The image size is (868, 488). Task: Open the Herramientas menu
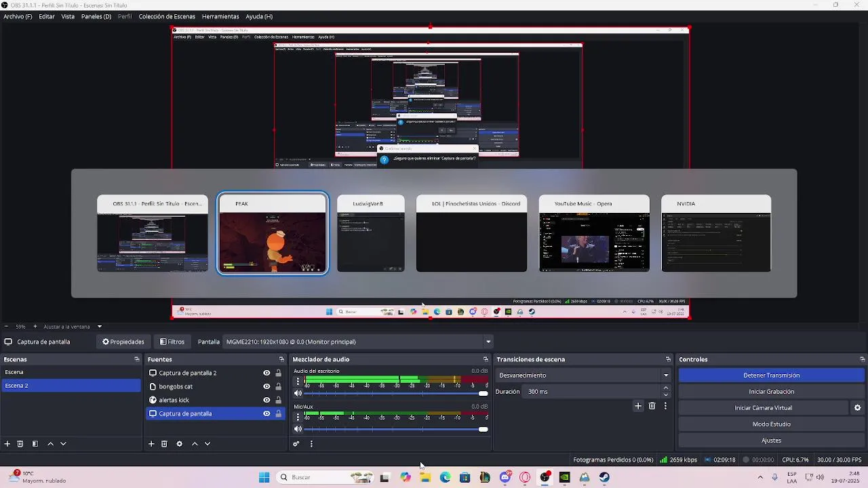tap(220, 16)
